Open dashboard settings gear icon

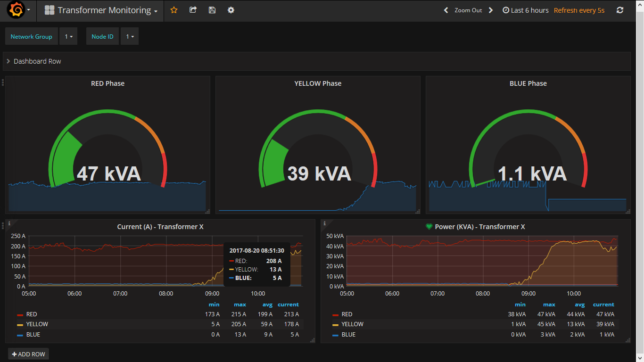pyautogui.click(x=231, y=10)
